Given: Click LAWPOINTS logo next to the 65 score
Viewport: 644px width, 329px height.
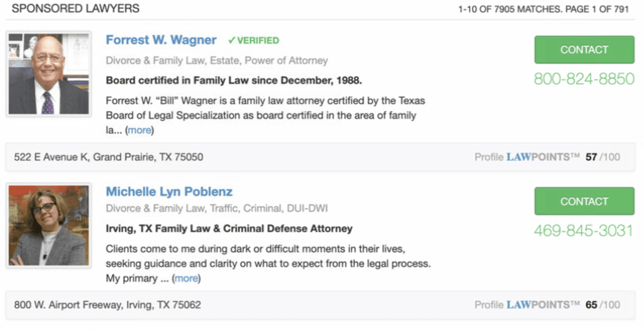Looking at the screenshot, I should [x=543, y=305].
